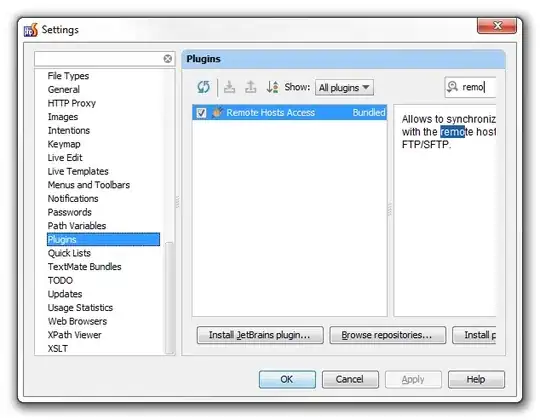Click the magnifier icon in plugin search

(452, 87)
